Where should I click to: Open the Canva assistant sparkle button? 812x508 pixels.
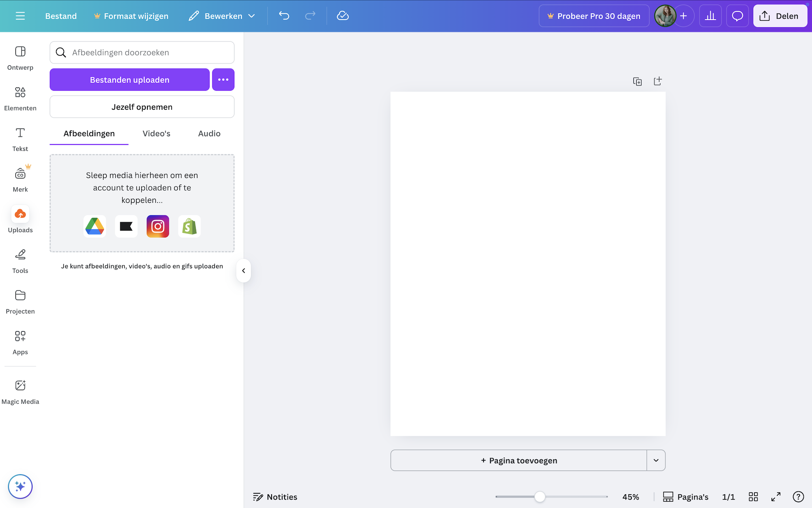pyautogui.click(x=20, y=486)
